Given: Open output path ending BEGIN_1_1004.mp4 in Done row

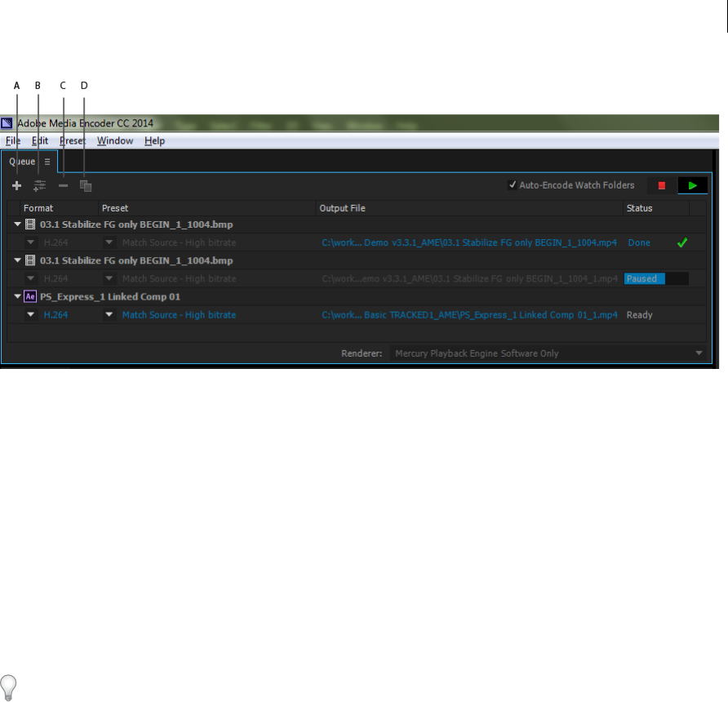Looking at the screenshot, I should [x=469, y=242].
